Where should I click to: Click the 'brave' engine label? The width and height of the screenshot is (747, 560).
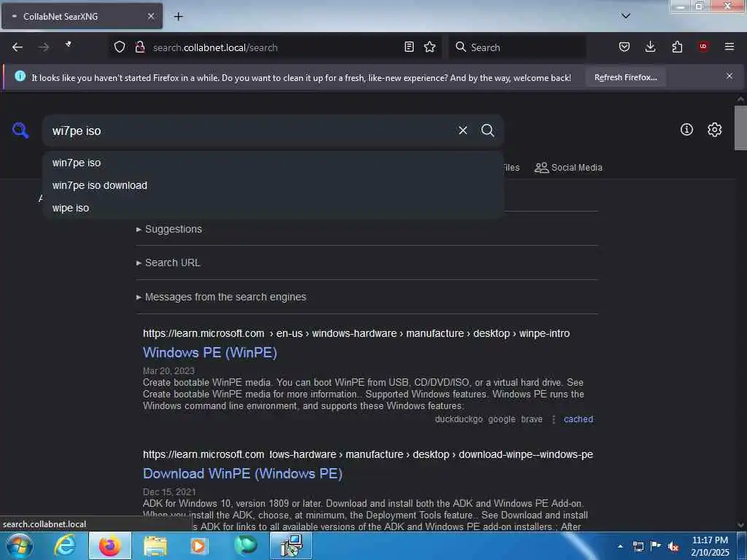pos(532,419)
